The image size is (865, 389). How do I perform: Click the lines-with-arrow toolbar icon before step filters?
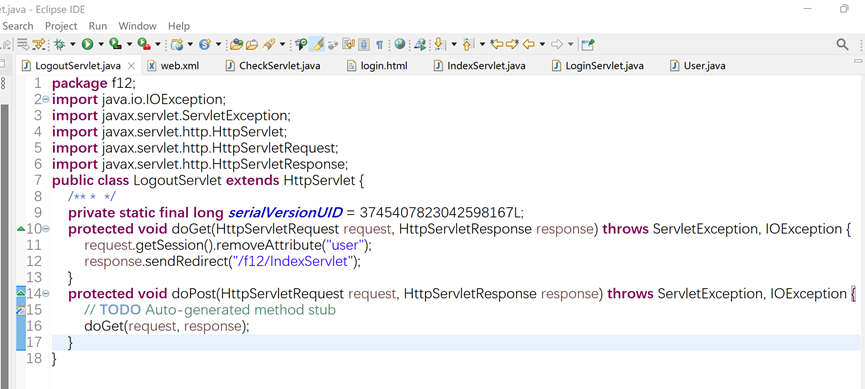point(23,44)
